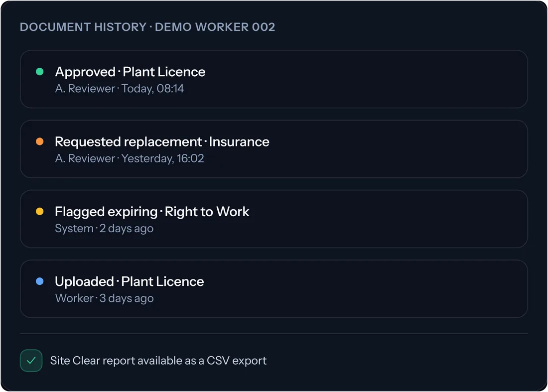The width and height of the screenshot is (548, 392).
Task: Click the Document History · Demo Worker 002 heading
Action: coord(147,27)
